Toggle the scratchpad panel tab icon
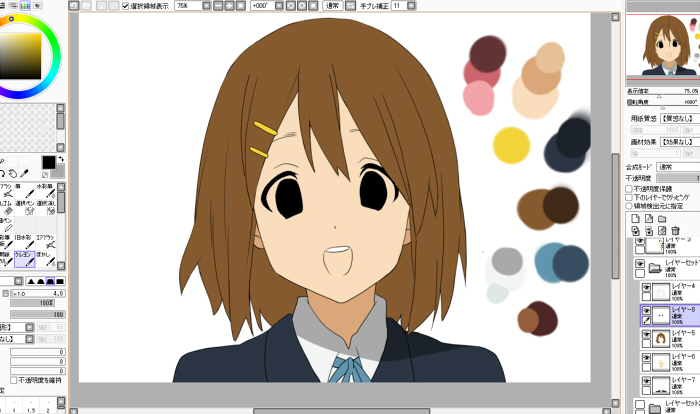This screenshot has height=414, width=700. tap(37, 5)
